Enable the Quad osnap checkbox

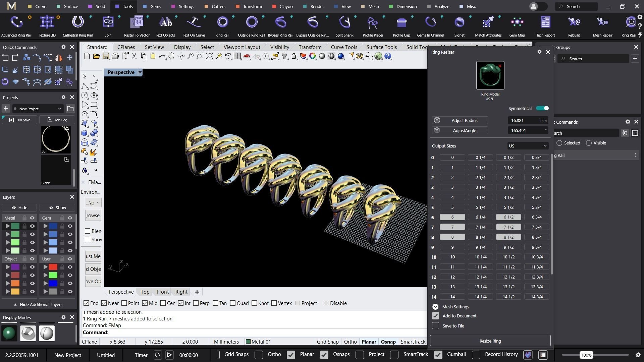click(x=233, y=303)
